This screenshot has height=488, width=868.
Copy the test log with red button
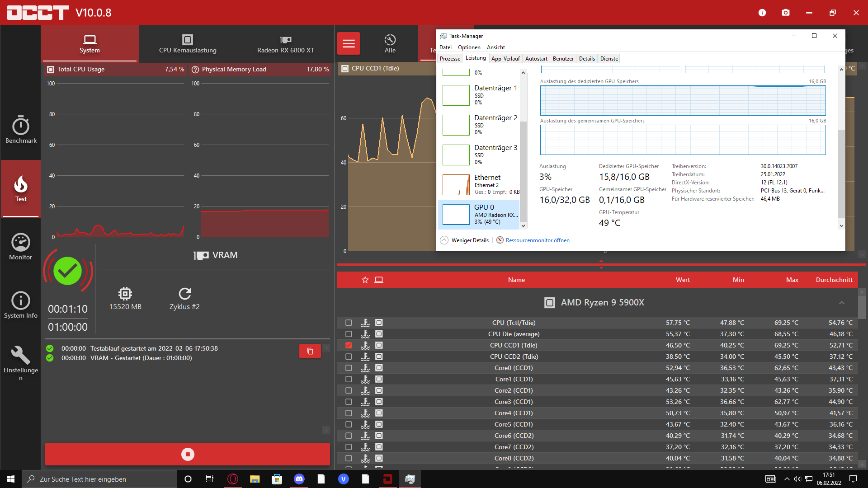(x=310, y=351)
